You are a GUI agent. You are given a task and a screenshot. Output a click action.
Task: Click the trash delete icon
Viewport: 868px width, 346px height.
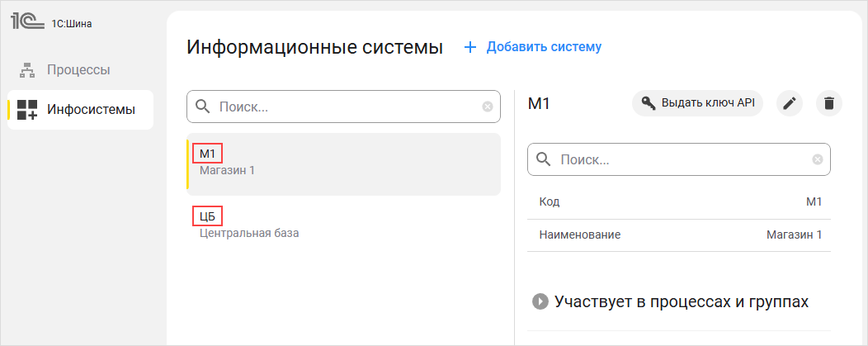[829, 103]
